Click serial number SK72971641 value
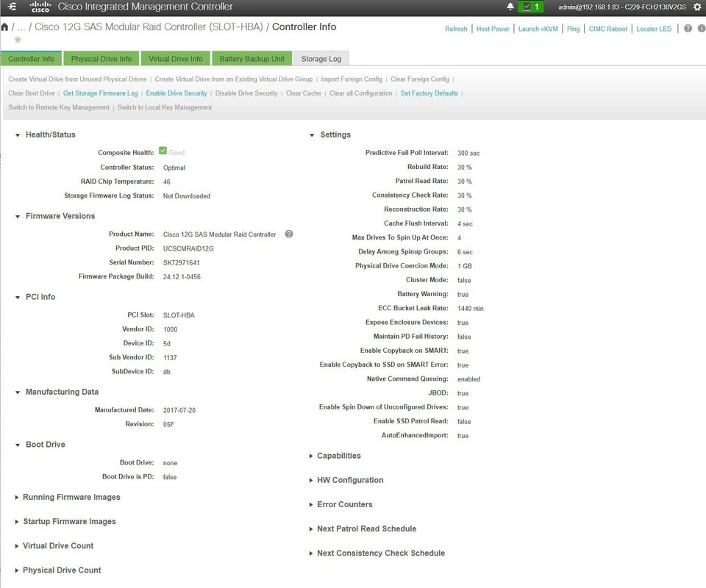This screenshot has height=588, width=706. pos(181,262)
